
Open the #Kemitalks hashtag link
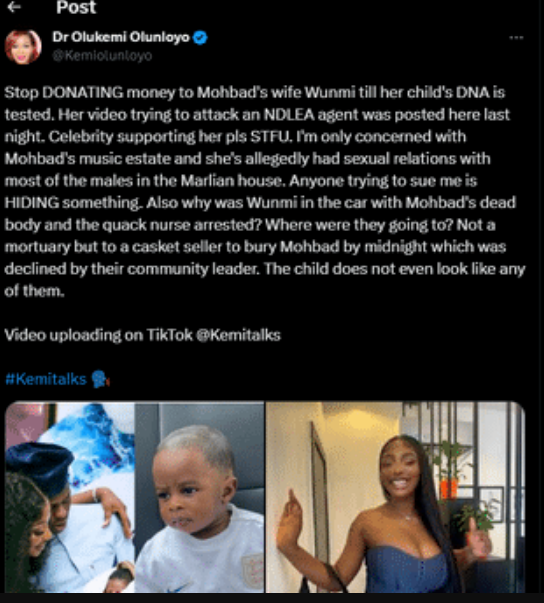click(46, 379)
